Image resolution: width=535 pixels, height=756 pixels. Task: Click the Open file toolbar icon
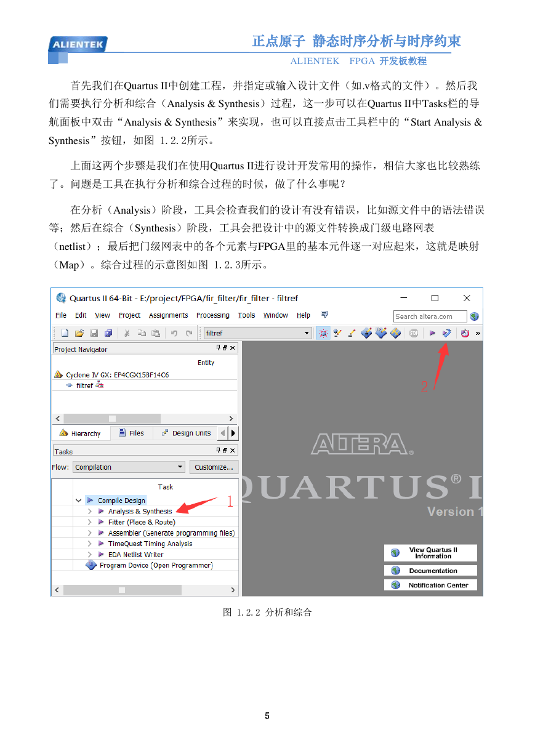click(x=79, y=333)
